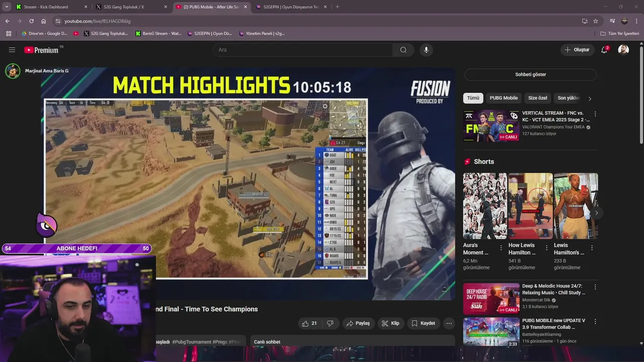Open BarisG Stream bookmark
This screenshot has height=362, width=644.
(x=158, y=34)
